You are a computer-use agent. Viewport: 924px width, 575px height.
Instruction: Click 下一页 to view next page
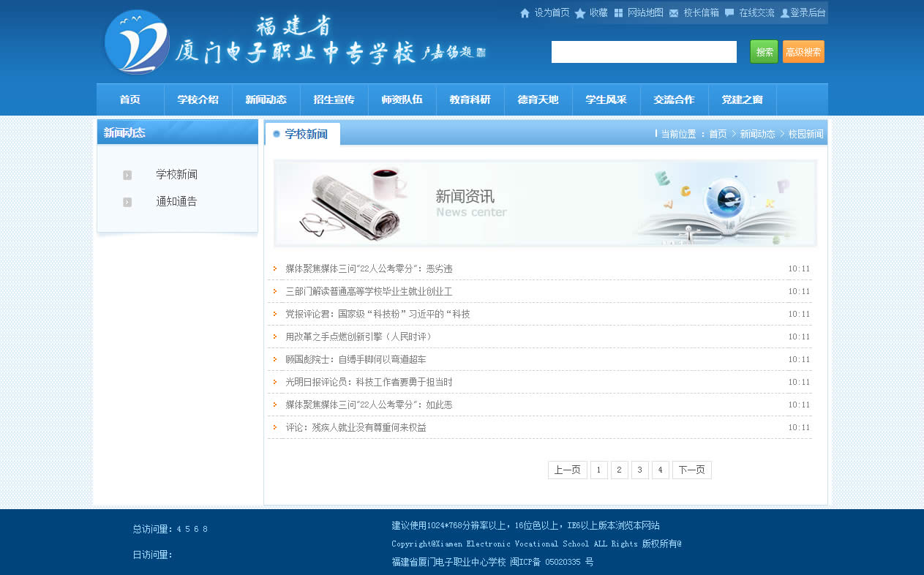[x=691, y=470]
